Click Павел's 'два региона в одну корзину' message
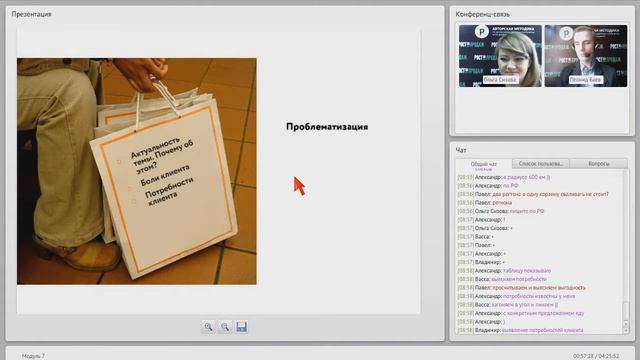 coord(533,194)
